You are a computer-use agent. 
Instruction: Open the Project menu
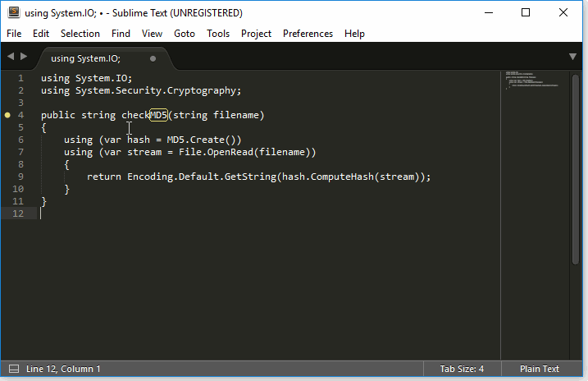(x=256, y=34)
